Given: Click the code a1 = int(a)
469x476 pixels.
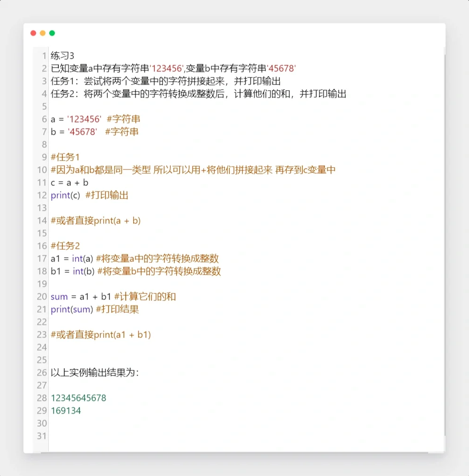Looking at the screenshot, I should (72, 258).
